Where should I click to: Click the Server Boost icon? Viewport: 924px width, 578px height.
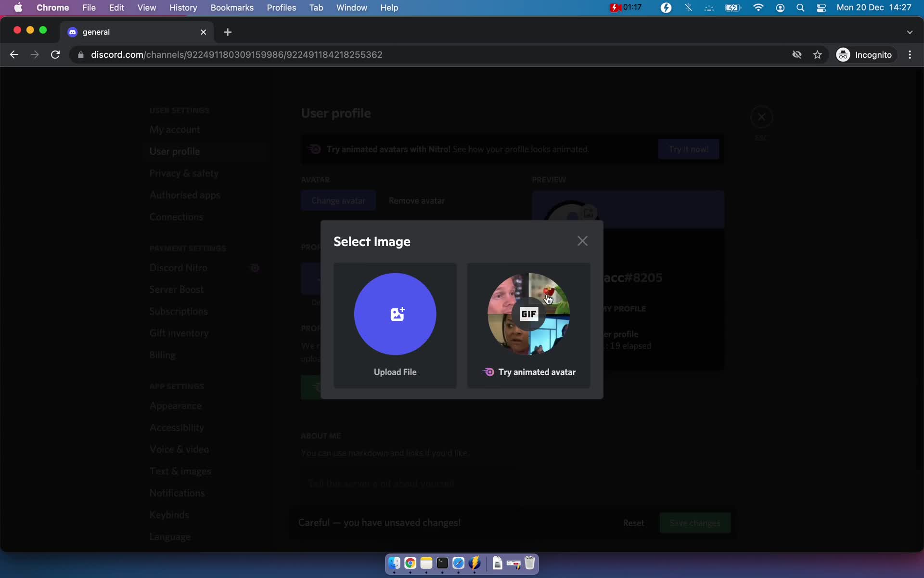176,289
